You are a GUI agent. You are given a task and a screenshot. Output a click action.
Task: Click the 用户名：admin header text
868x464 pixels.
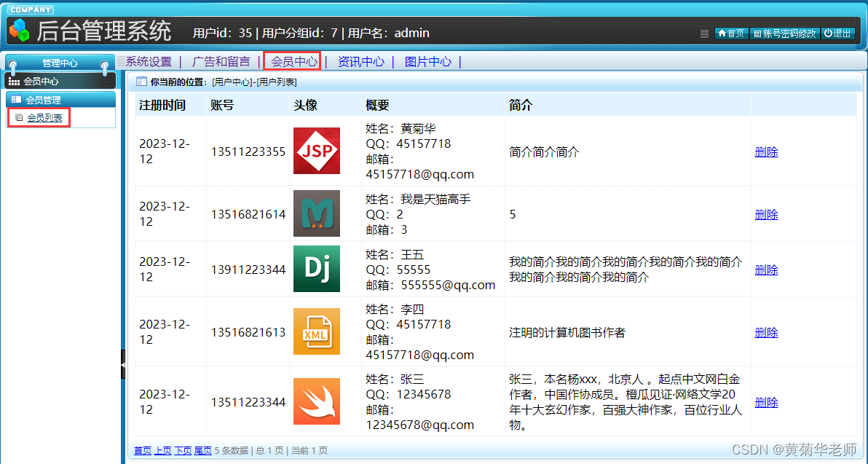pyautogui.click(x=388, y=33)
